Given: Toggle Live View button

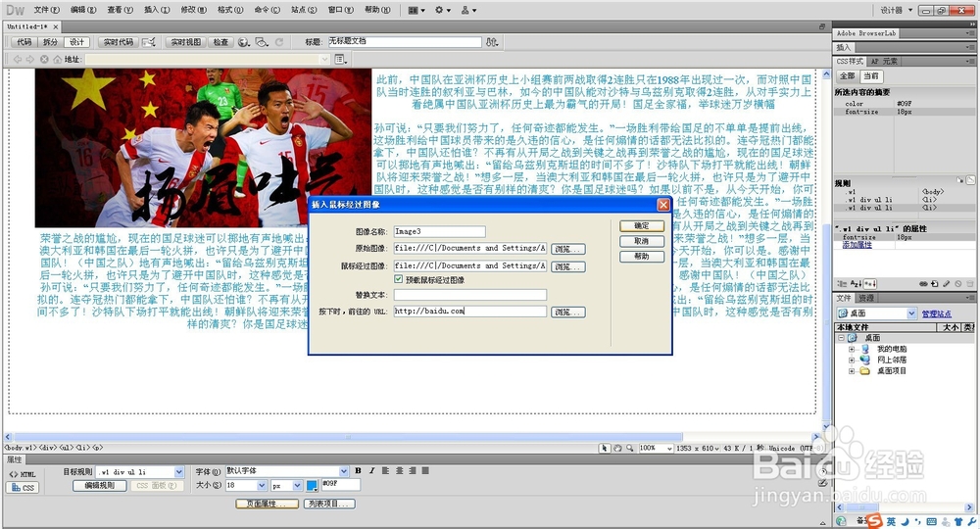Looking at the screenshot, I should (x=185, y=42).
